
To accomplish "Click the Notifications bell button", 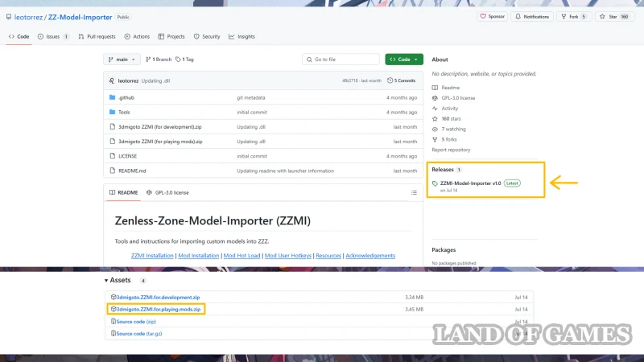I will 532,16.
